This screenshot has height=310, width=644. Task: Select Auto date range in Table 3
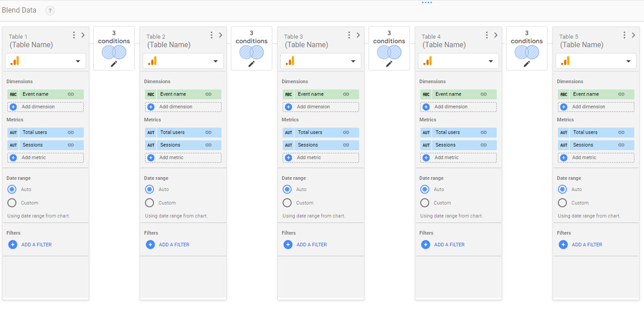(287, 189)
